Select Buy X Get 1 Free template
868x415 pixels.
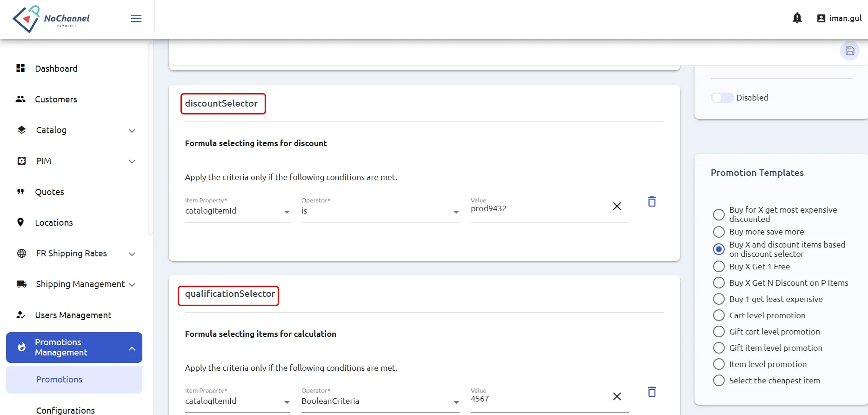tap(719, 267)
